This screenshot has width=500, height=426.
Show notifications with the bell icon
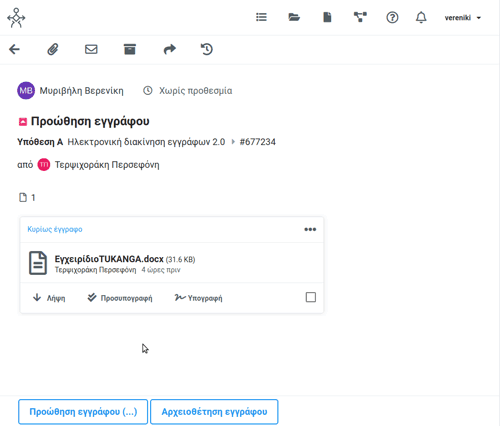point(421,17)
